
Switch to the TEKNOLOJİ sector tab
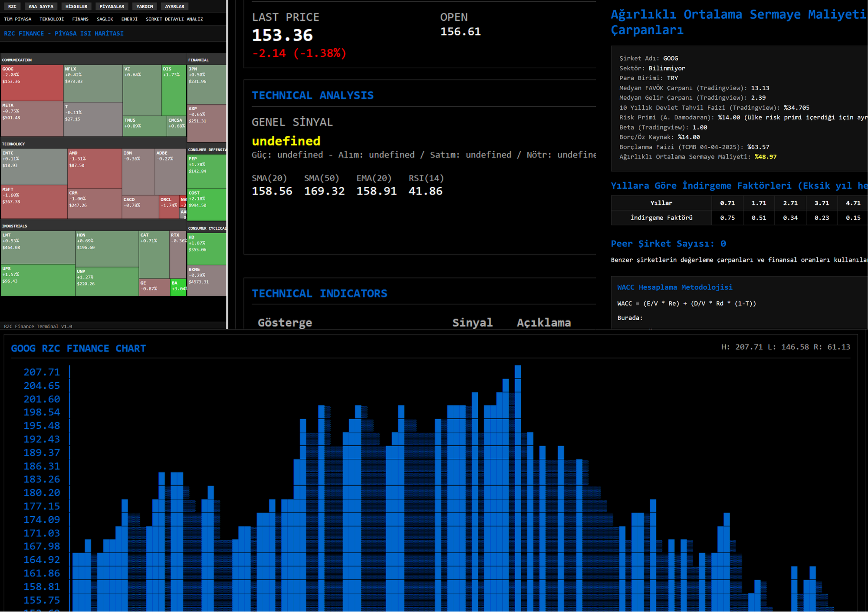coord(52,19)
